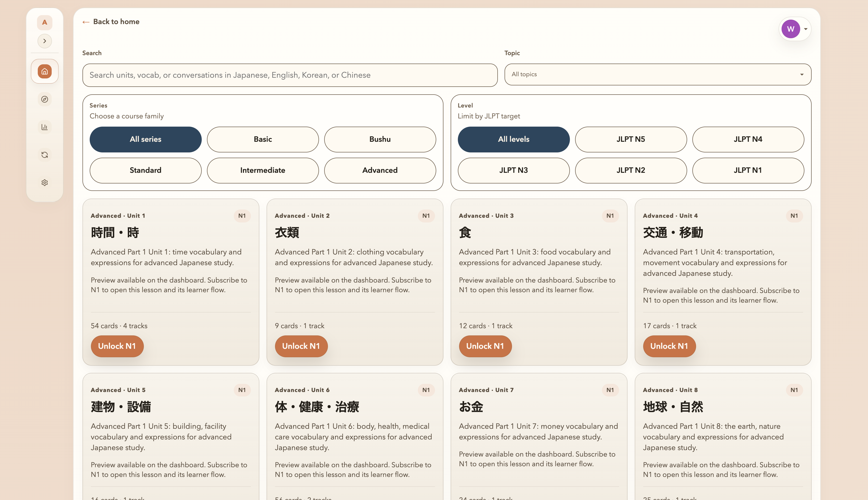Click the N1 badge on Unit 7 card

point(610,390)
